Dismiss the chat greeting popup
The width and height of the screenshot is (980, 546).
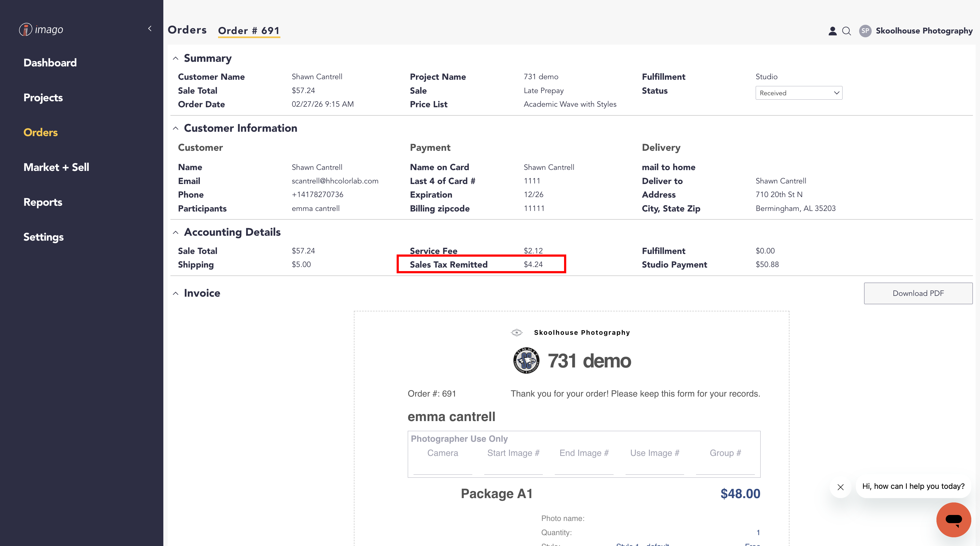pyautogui.click(x=840, y=487)
